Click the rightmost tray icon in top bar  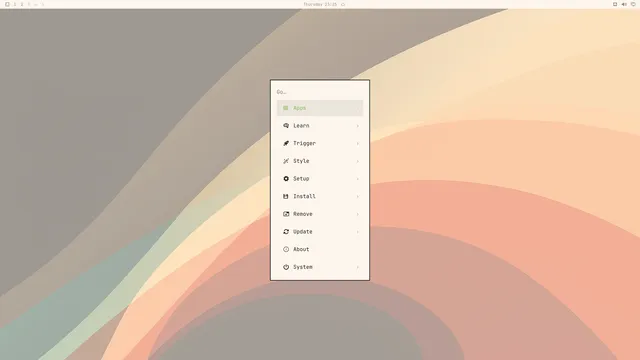pyautogui.click(x=633, y=4)
